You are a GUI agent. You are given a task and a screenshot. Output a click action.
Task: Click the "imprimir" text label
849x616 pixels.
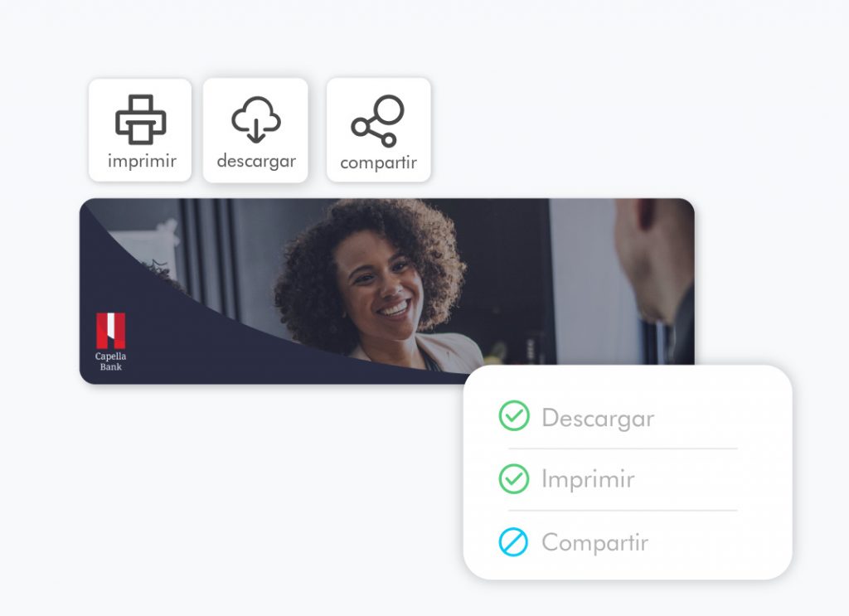point(142,162)
